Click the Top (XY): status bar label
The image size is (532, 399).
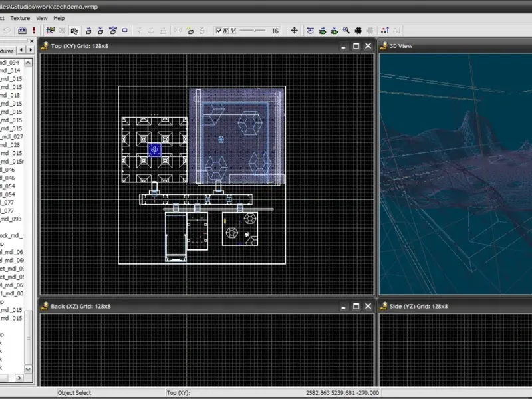pyautogui.click(x=178, y=392)
